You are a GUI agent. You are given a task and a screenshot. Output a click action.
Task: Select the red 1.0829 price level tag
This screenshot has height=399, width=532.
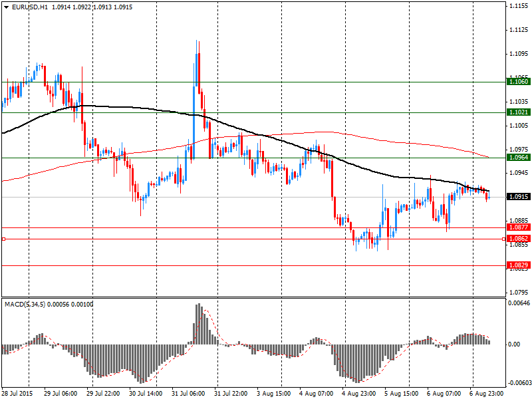519,265
